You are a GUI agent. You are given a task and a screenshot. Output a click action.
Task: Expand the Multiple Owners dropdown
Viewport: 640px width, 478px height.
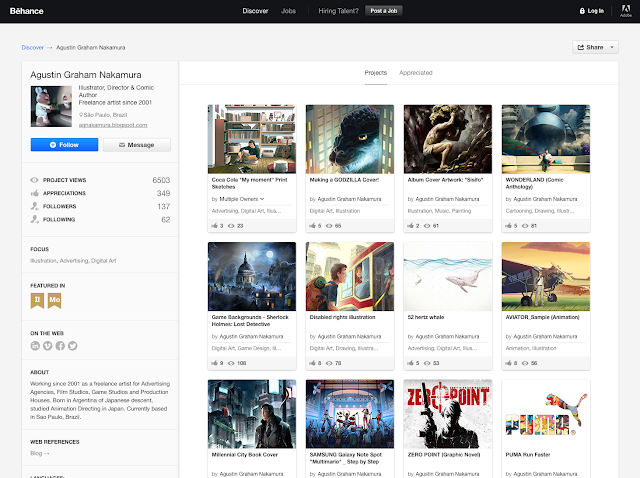(x=242, y=199)
